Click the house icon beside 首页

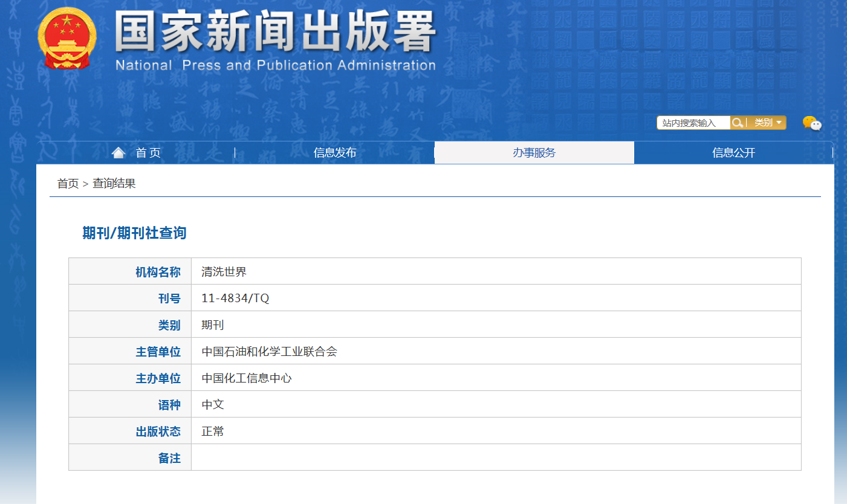click(118, 153)
